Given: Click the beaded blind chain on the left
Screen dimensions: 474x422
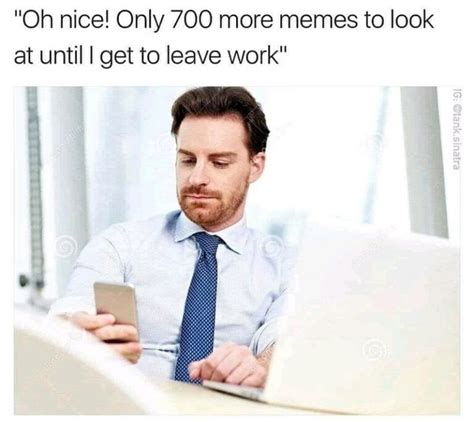Looking at the screenshot, I should (35, 187).
